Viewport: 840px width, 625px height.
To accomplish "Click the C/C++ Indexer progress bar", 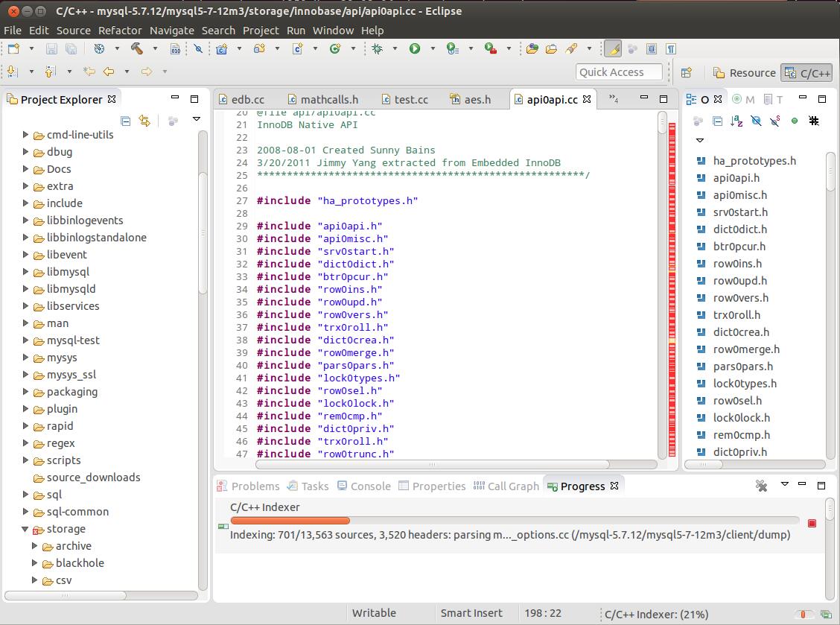I will [514, 521].
